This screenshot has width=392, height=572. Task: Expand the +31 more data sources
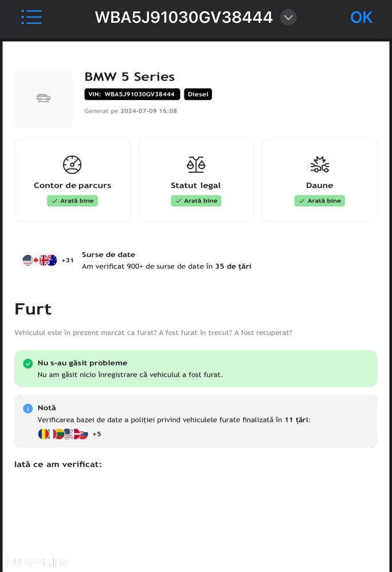[68, 261]
